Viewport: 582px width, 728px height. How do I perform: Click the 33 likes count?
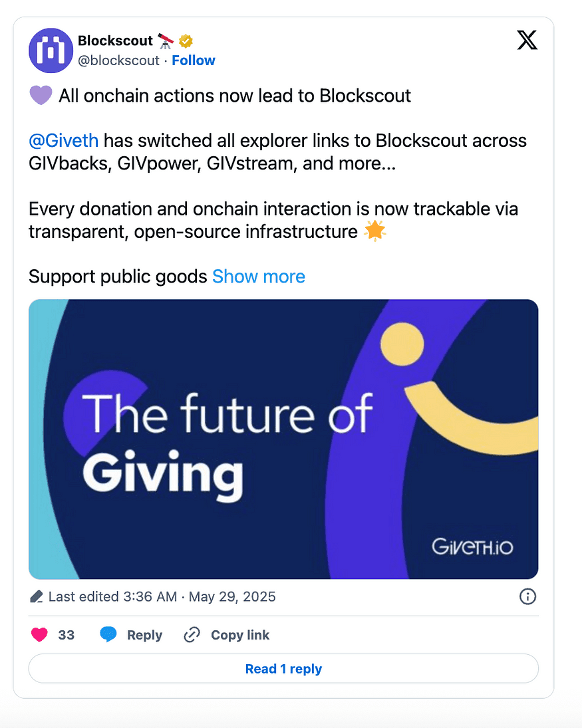[66, 635]
